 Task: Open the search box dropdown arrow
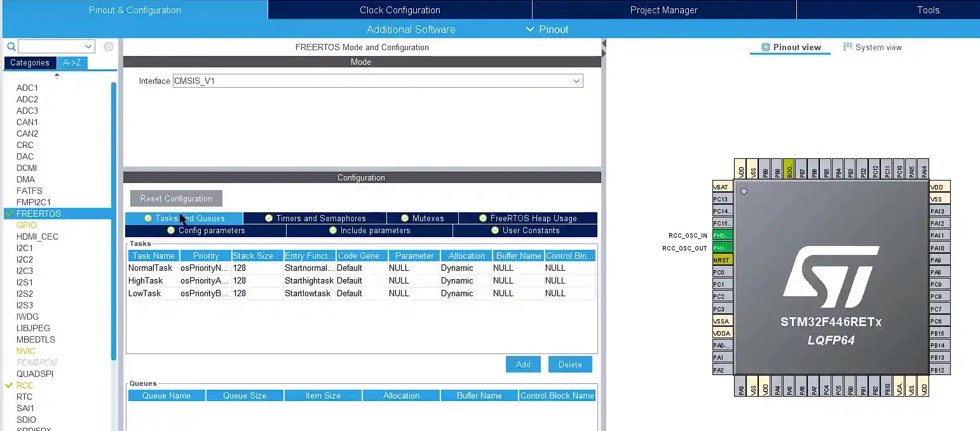(x=88, y=46)
